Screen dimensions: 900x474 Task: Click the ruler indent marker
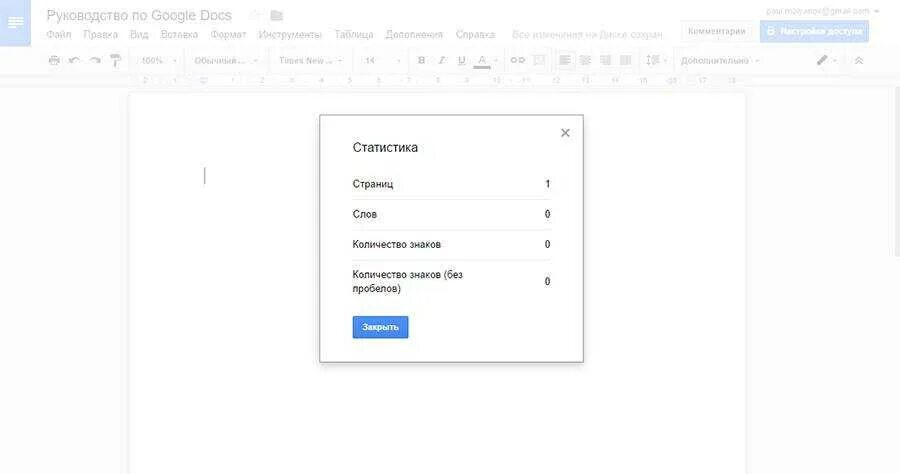point(204,80)
